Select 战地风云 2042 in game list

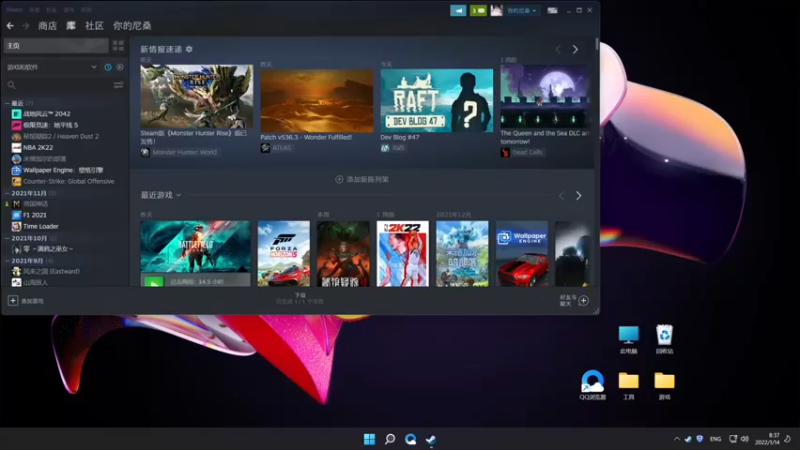pyautogui.click(x=46, y=114)
